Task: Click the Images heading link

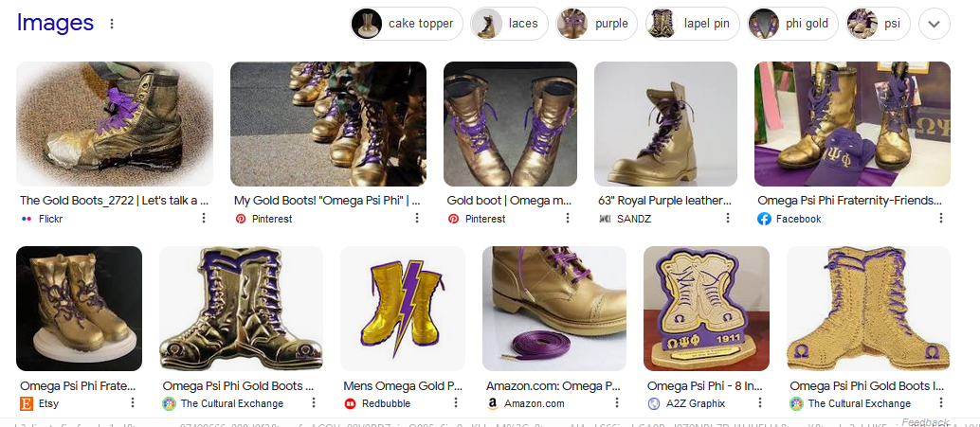Action: [55, 23]
